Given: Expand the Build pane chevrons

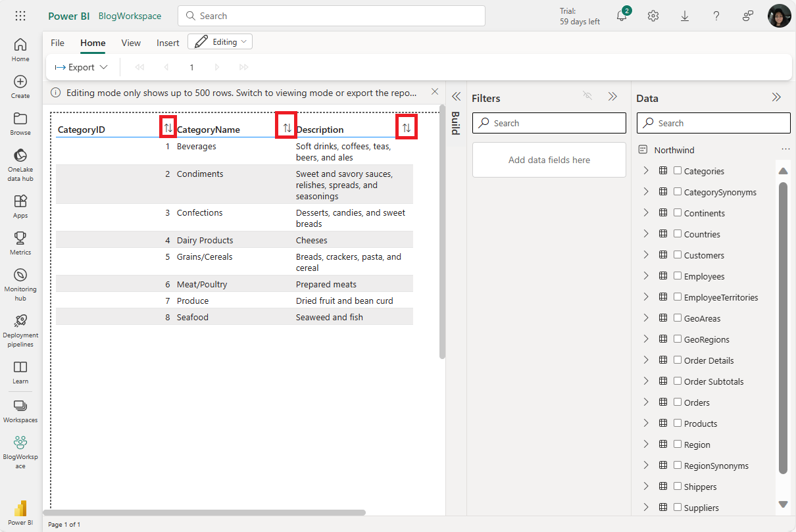Looking at the screenshot, I should tap(456, 97).
